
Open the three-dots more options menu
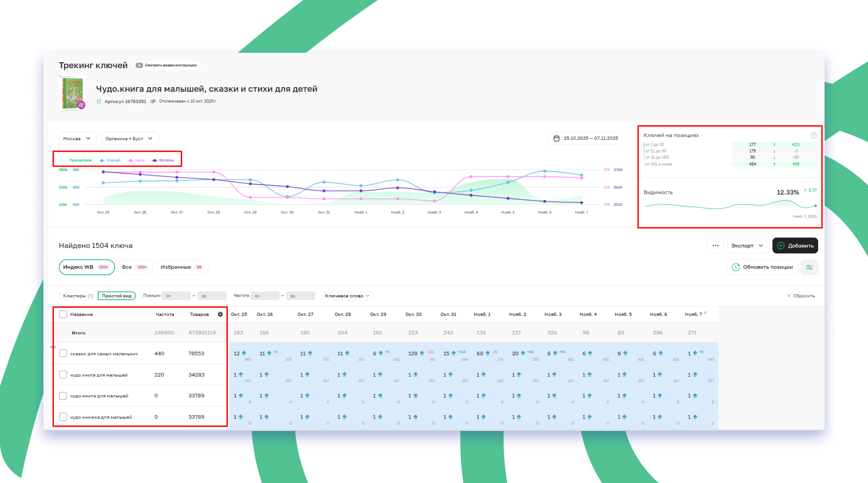(715, 245)
